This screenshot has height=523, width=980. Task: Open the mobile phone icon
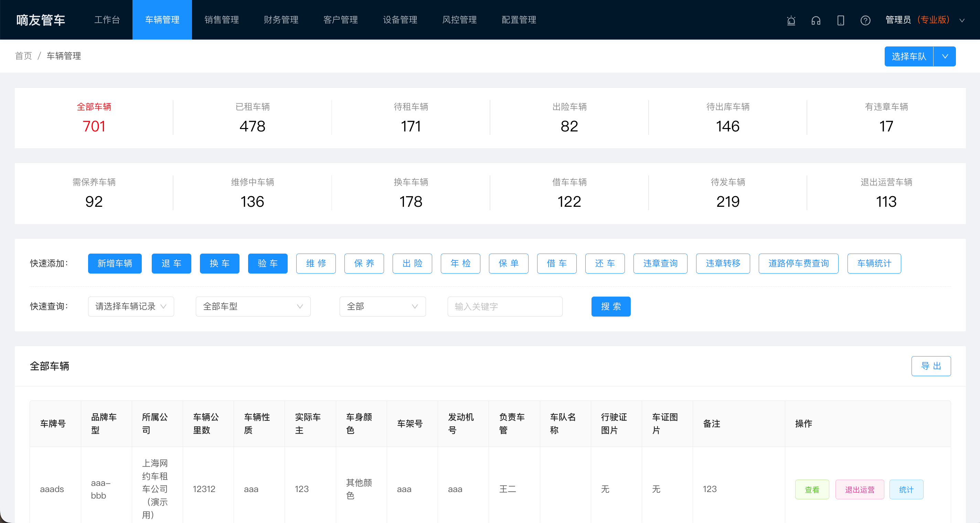pyautogui.click(x=840, y=20)
